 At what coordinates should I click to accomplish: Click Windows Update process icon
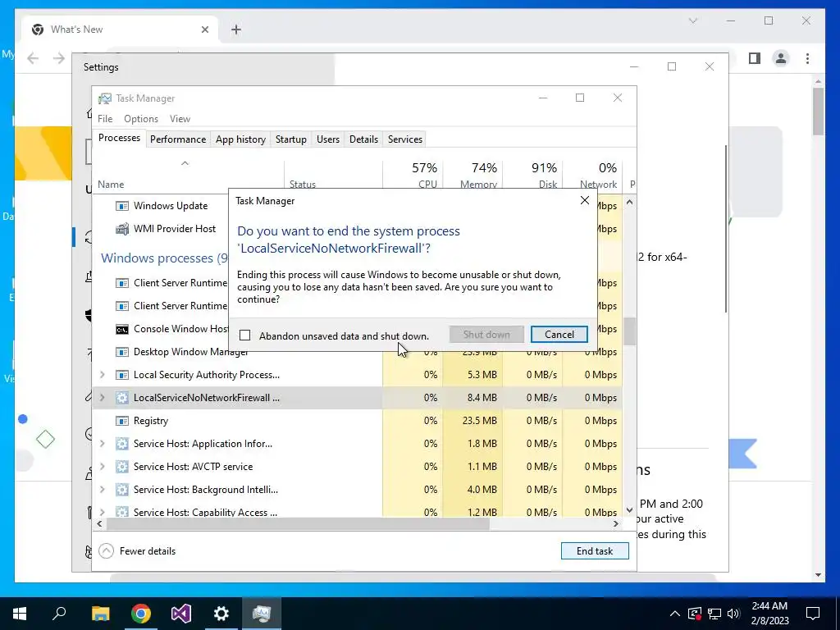coord(122,206)
